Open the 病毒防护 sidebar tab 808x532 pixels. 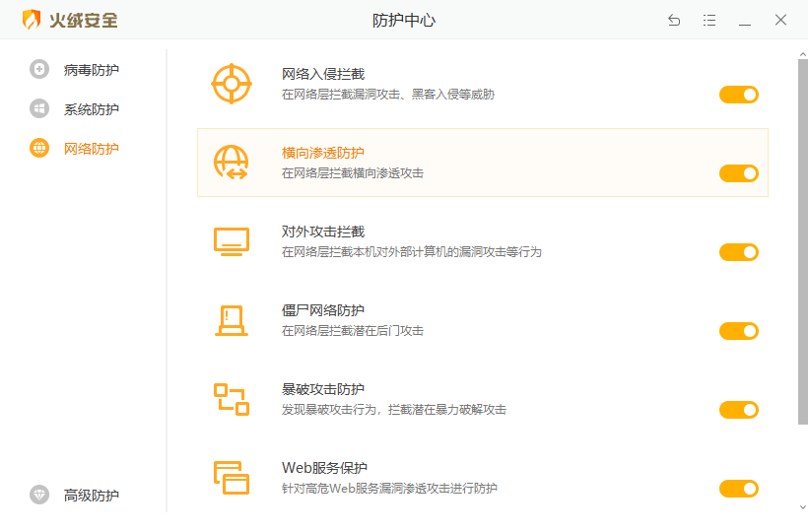[91, 70]
